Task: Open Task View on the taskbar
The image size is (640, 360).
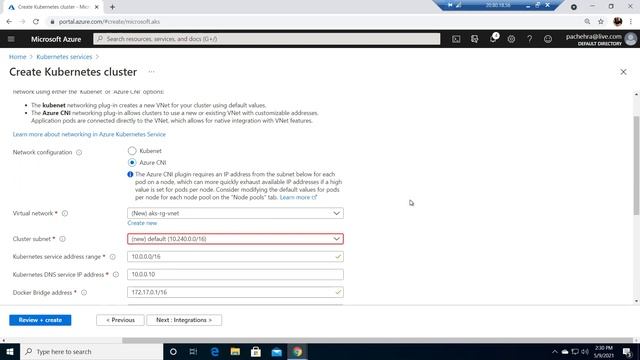Action: (193, 351)
